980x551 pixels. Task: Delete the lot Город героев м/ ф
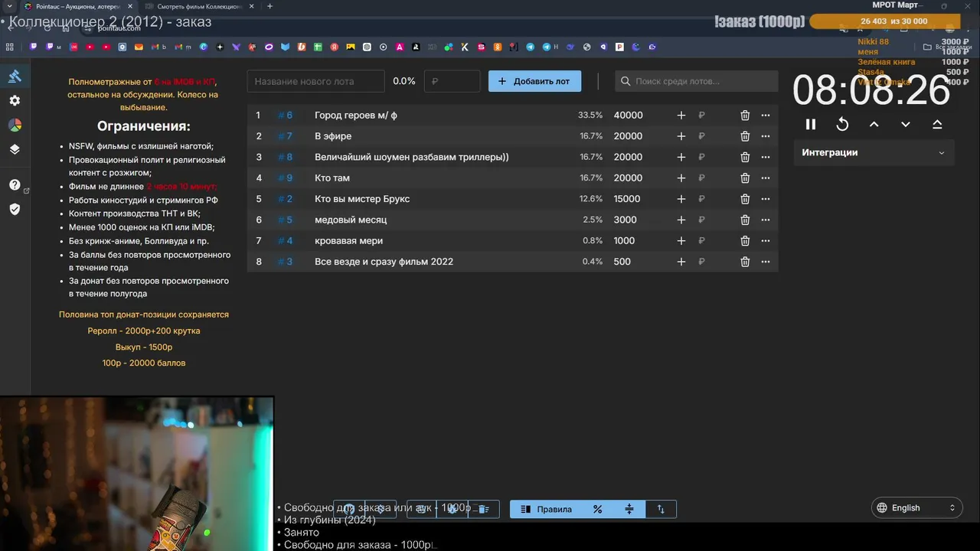pos(745,116)
